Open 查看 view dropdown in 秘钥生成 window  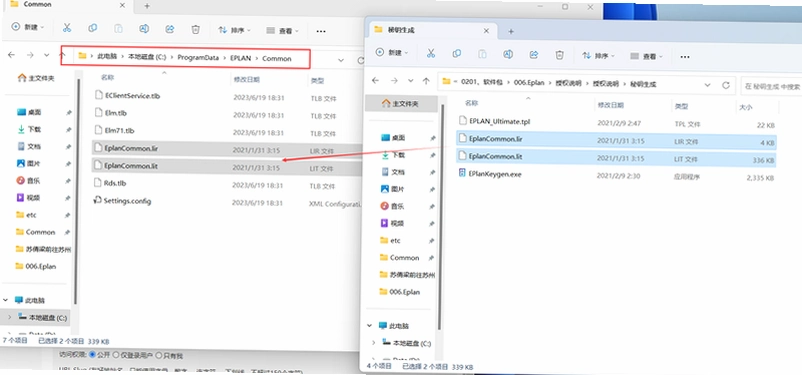click(x=646, y=56)
